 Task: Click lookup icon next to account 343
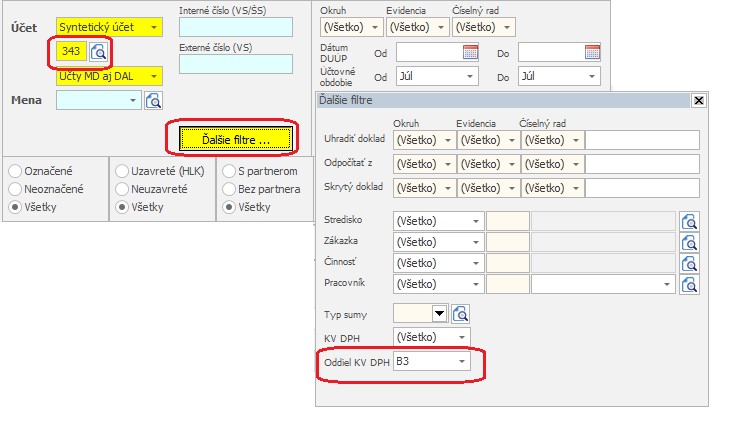pyautogui.click(x=98, y=52)
